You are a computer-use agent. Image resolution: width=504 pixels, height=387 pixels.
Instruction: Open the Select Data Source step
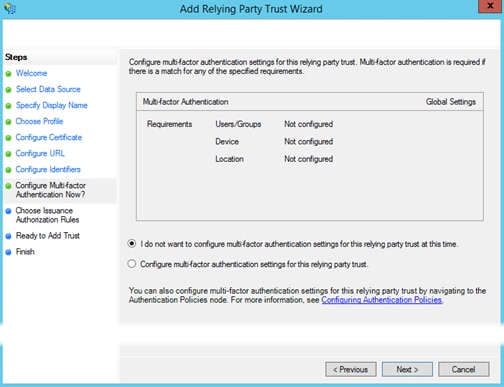pos(48,89)
